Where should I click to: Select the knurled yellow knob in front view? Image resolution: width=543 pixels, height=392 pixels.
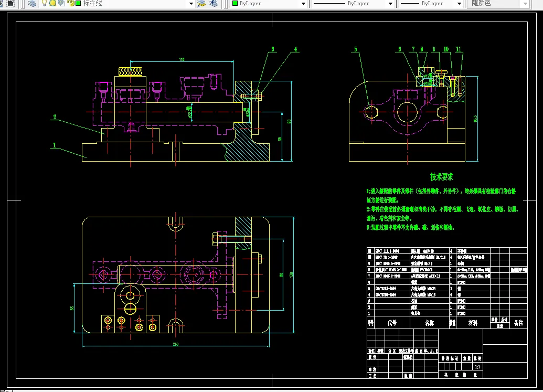[130, 72]
